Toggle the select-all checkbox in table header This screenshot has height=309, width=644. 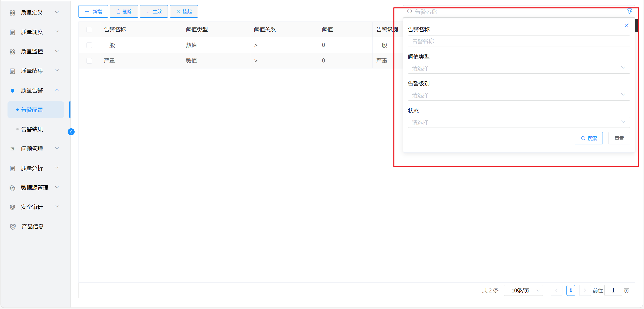tap(89, 30)
